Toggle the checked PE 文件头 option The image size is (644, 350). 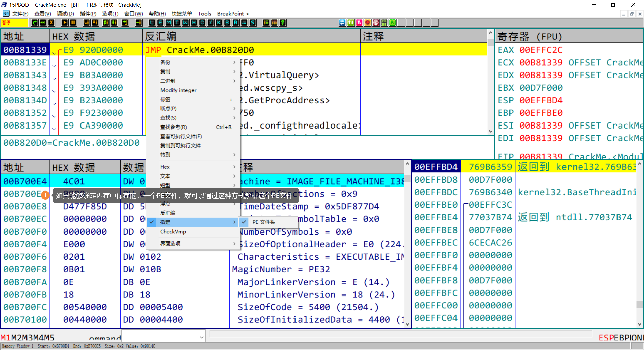(x=264, y=222)
